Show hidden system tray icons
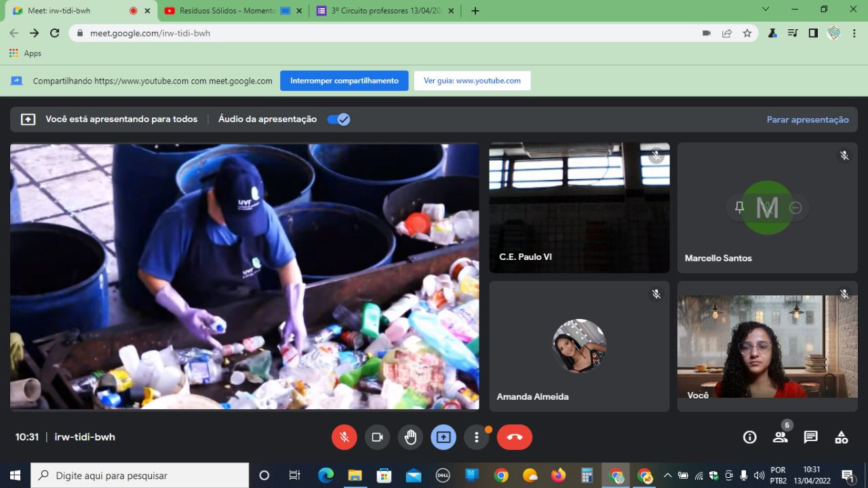Image resolution: width=868 pixels, height=488 pixels. (x=667, y=475)
